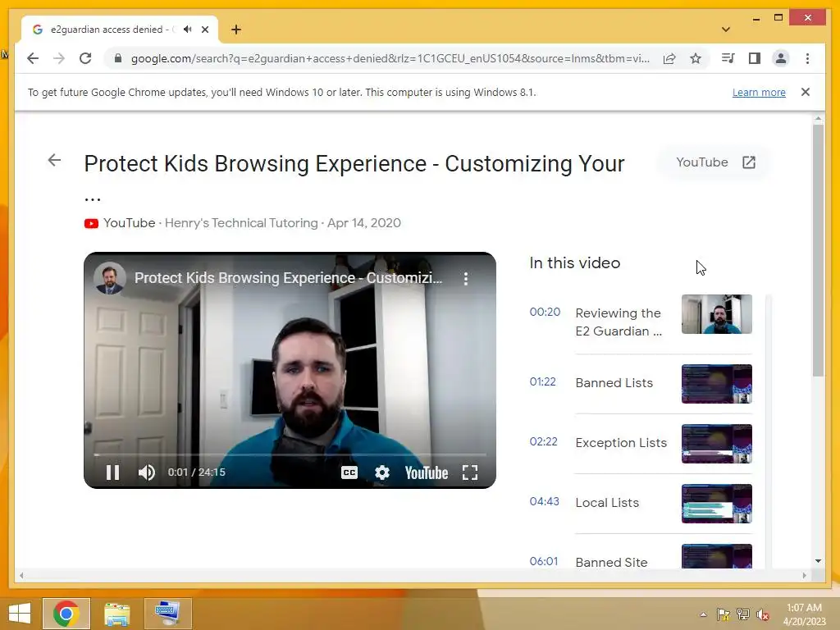
Task: Click the YouTube logo in player
Action: pos(427,472)
